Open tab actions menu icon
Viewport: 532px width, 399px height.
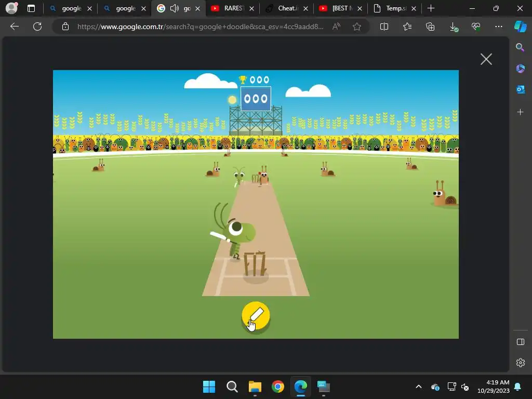31,8
